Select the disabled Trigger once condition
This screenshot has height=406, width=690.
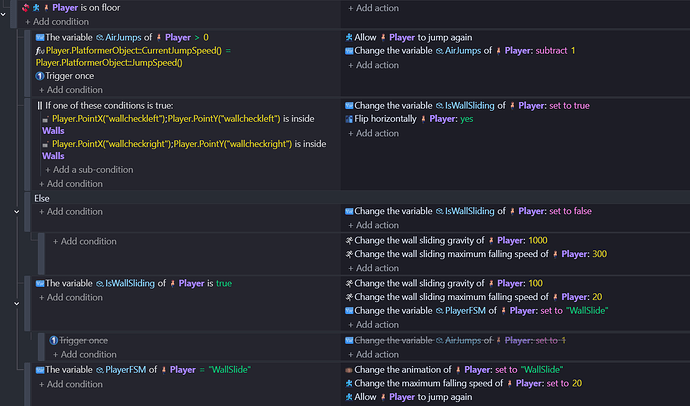coord(78,340)
